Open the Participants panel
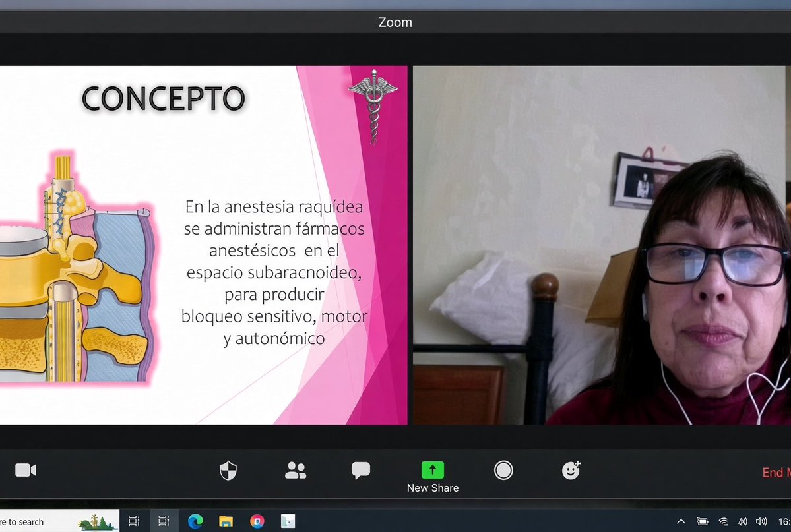This screenshot has width=791, height=532. (x=295, y=471)
